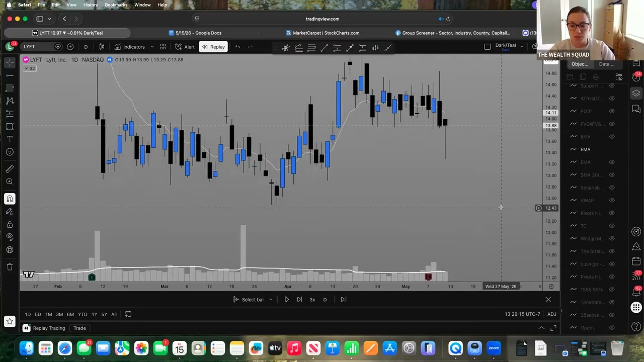Set the range to YTD
The image size is (644, 362).
[x=83, y=314]
